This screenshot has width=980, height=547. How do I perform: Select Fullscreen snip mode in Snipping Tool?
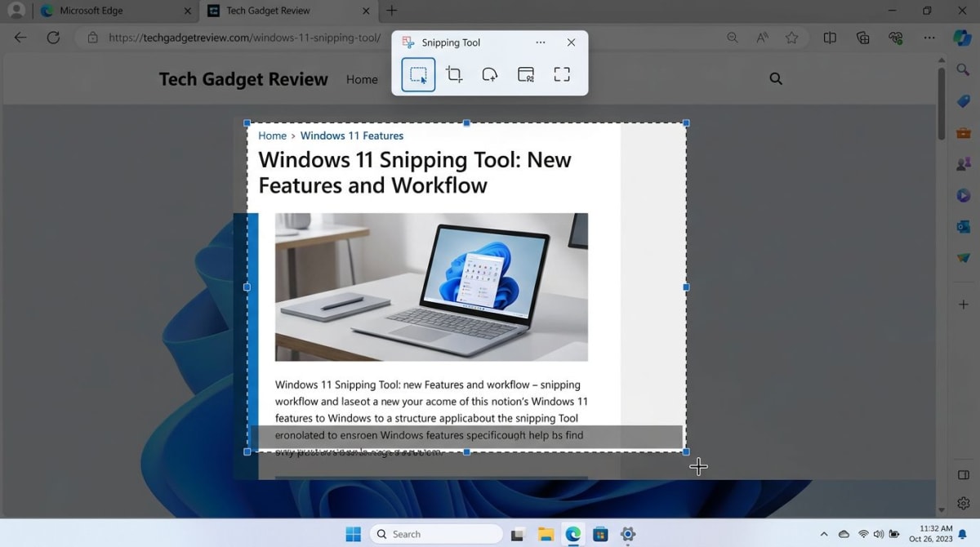[562, 74]
